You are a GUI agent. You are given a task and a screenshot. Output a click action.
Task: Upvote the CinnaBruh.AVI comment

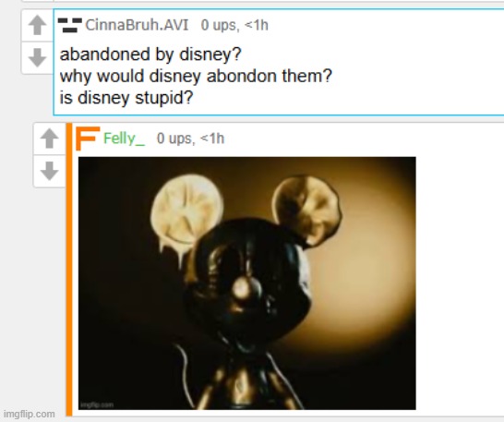click(37, 25)
